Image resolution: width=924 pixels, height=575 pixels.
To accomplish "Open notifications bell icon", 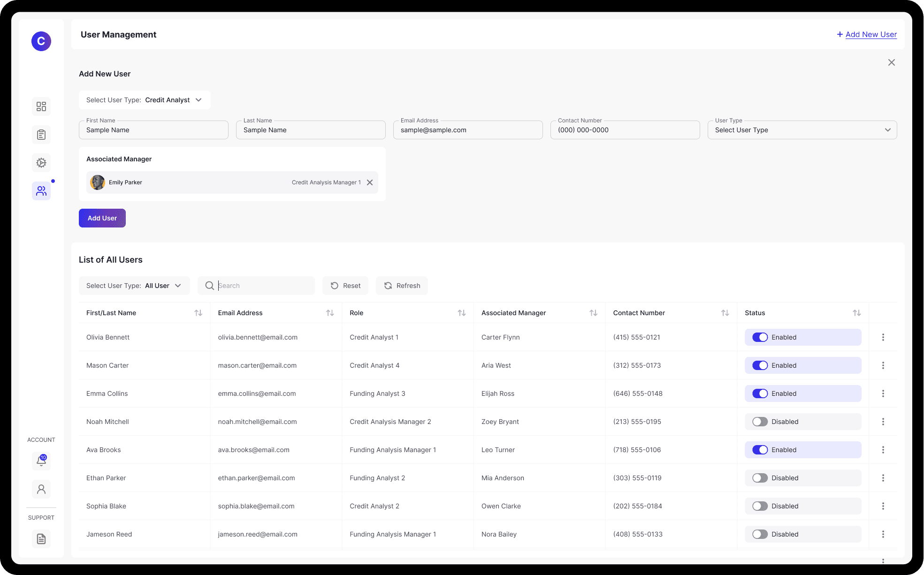I will pos(41,461).
